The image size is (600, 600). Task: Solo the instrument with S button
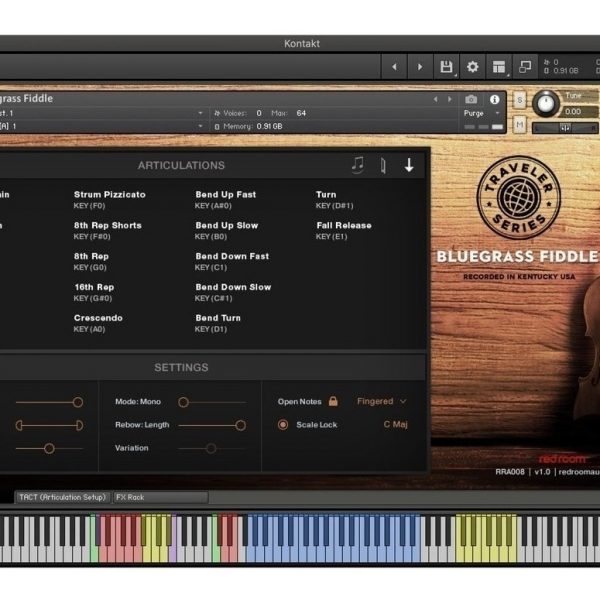[519, 101]
